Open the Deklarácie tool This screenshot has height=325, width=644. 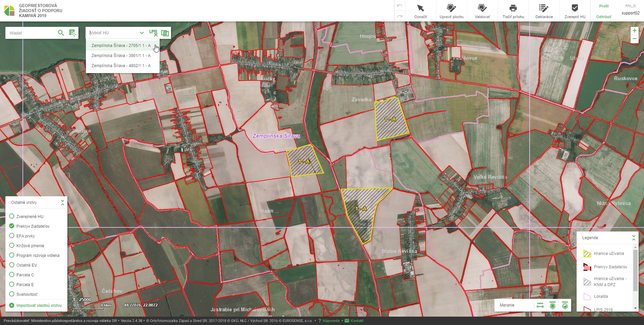(x=544, y=11)
